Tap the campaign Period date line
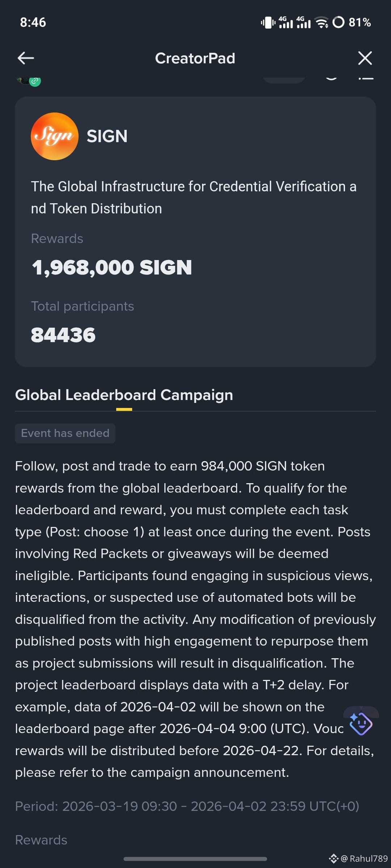 coord(187,806)
